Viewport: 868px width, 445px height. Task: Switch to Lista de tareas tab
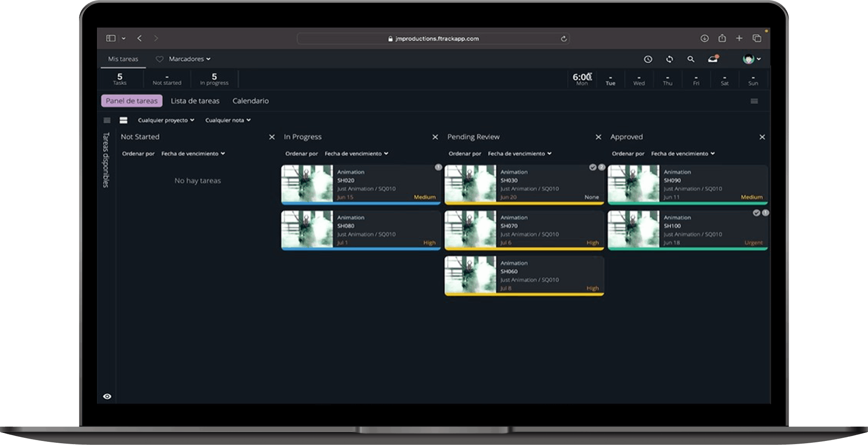click(195, 101)
